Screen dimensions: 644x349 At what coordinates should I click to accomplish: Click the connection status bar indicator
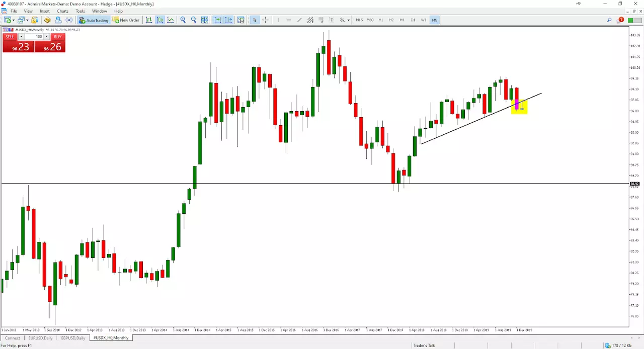coord(634,20)
